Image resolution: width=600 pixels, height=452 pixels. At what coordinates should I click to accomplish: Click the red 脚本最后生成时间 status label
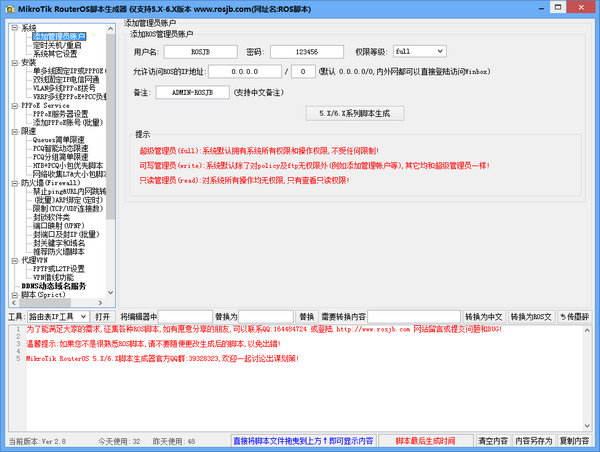pos(425,441)
